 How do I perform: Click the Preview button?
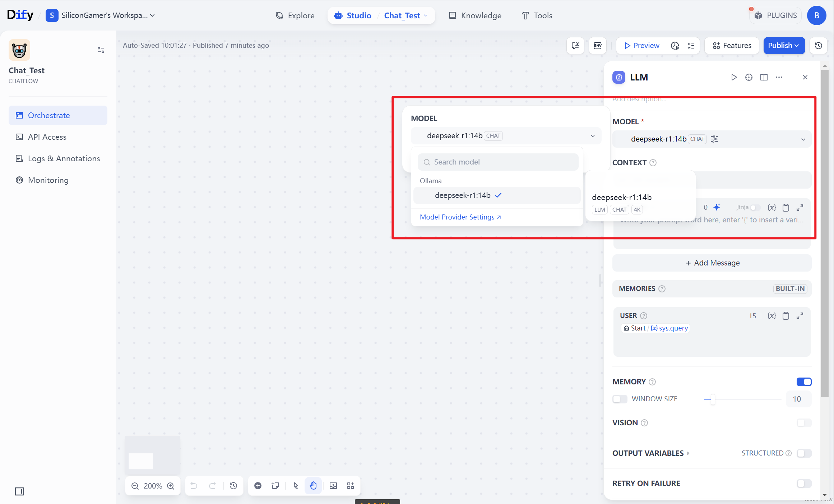[x=642, y=46]
